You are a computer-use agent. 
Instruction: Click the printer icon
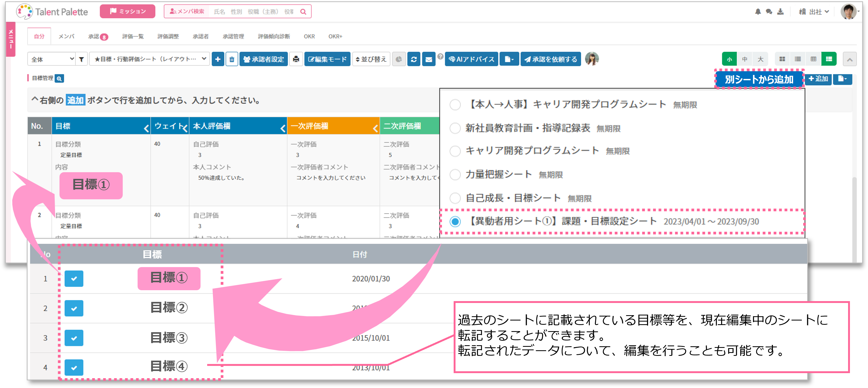click(x=296, y=59)
